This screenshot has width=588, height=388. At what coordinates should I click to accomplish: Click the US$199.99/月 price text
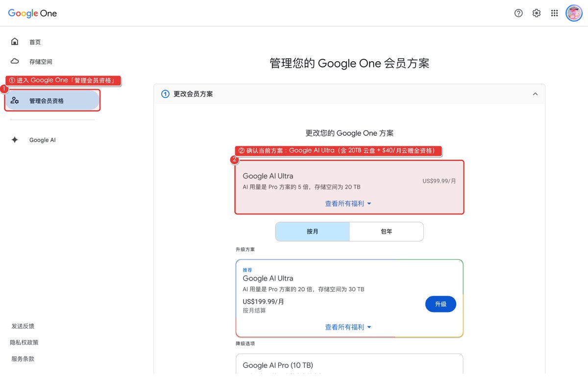click(263, 301)
